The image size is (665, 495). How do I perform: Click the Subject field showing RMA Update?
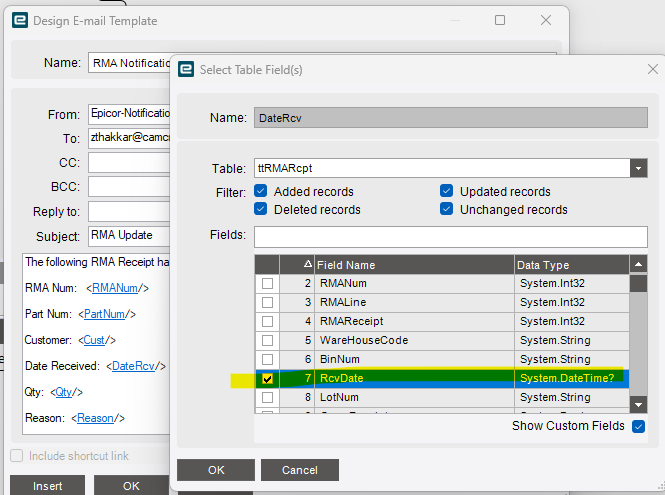(x=129, y=236)
